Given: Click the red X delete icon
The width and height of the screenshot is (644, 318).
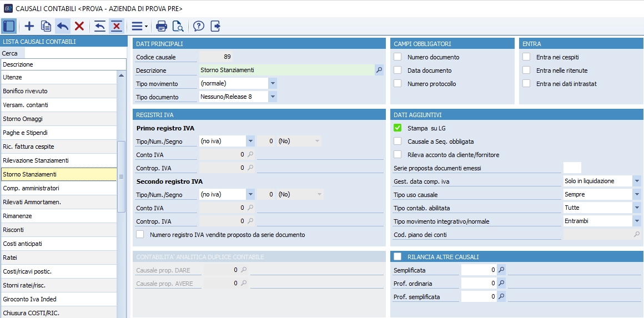Looking at the screenshot, I should pyautogui.click(x=79, y=26).
